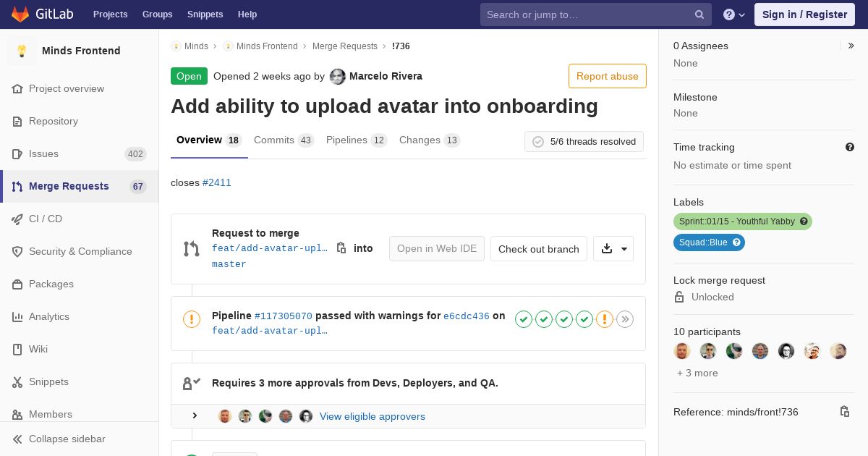Switch to the Pipelines tab

tap(357, 140)
